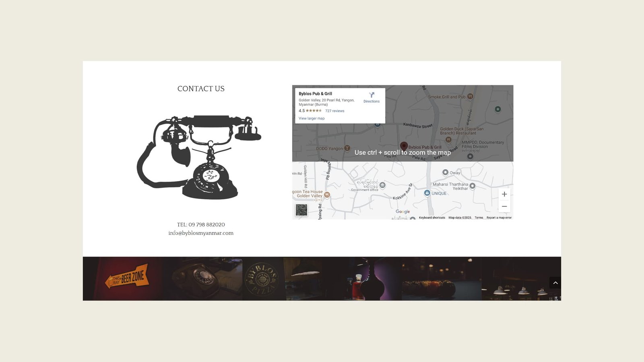Click the Government office marker
644x362 pixels.
click(x=383, y=185)
